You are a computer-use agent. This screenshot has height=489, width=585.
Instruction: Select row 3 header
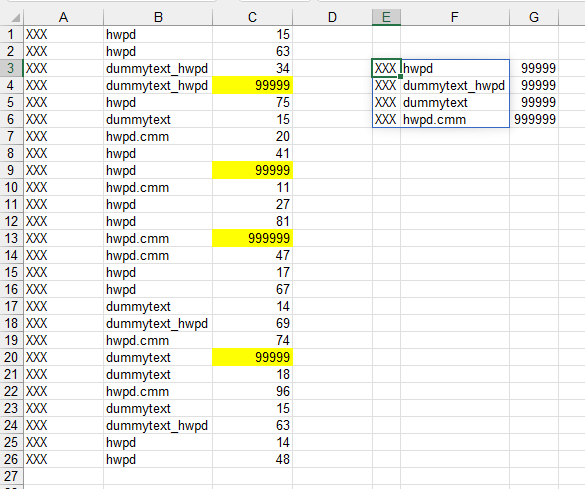[x=12, y=68]
